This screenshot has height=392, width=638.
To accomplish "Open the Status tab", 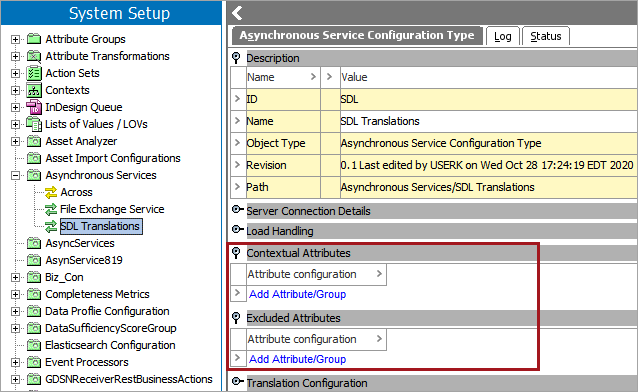I will [x=546, y=36].
